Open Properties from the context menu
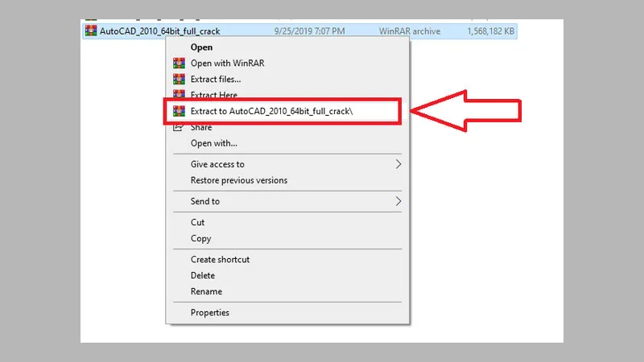The height and width of the screenshot is (362, 644). (209, 313)
